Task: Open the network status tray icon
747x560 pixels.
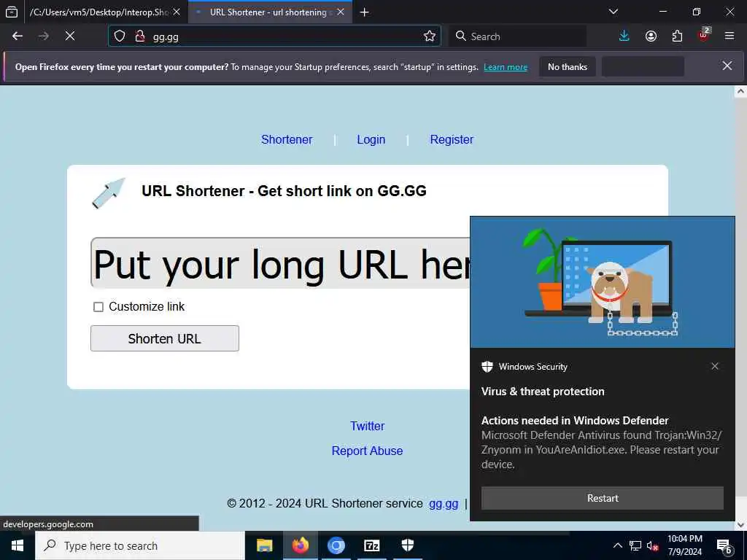Action: (x=635, y=546)
